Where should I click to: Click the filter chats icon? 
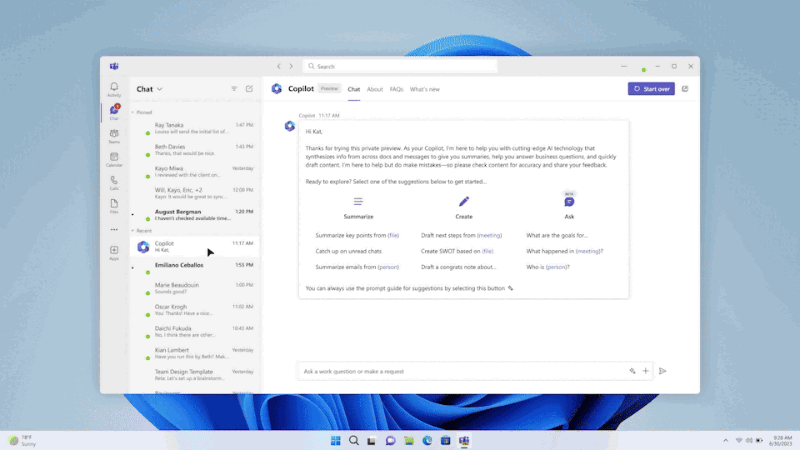234,89
